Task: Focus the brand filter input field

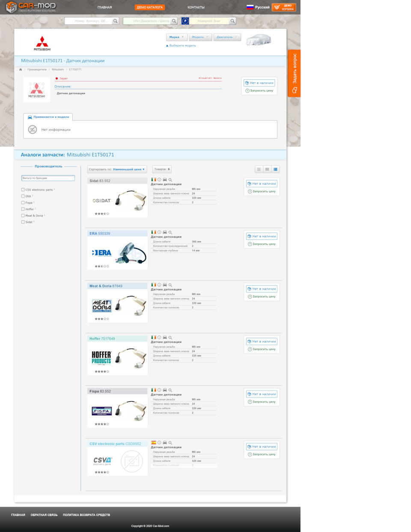Action: 48,178
